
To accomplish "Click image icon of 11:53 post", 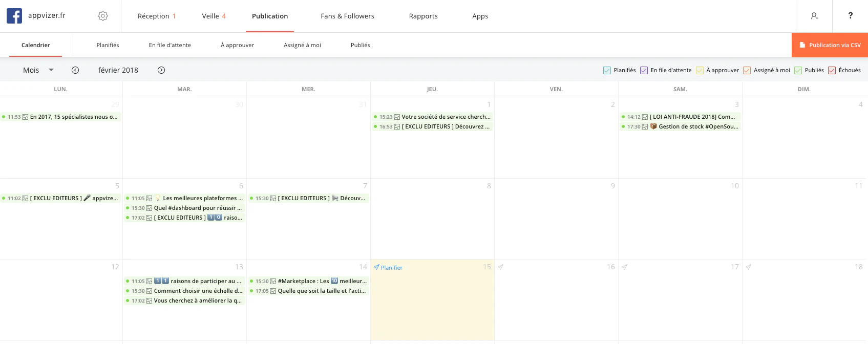I will pyautogui.click(x=25, y=117).
